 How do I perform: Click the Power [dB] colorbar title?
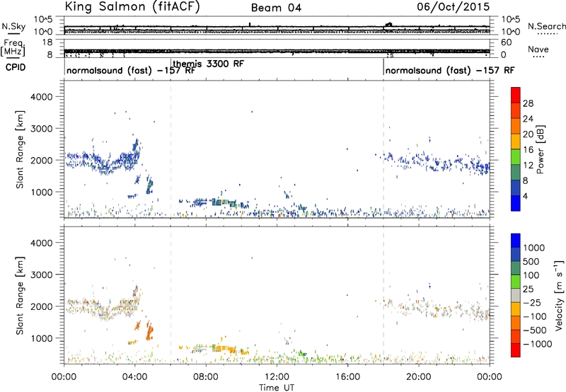(x=540, y=149)
